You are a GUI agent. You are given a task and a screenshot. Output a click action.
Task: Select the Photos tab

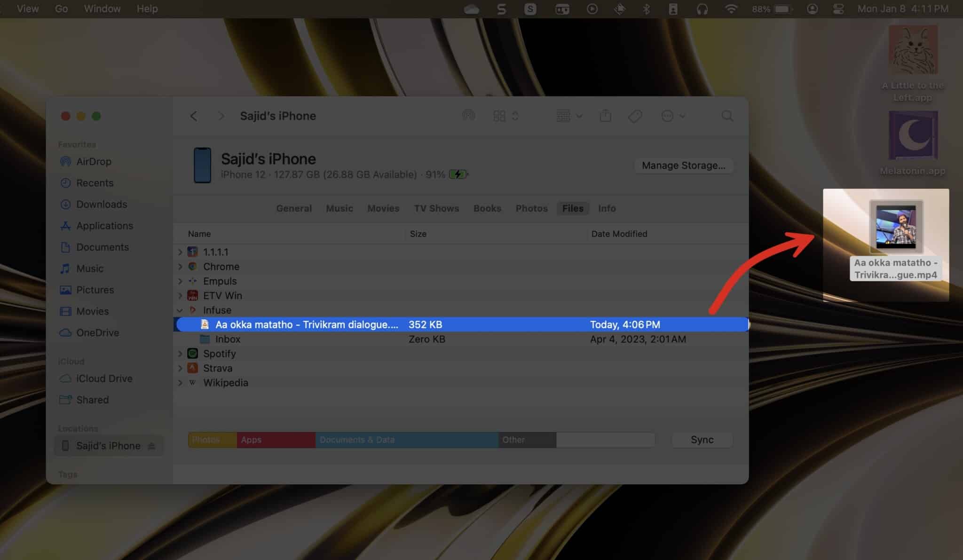[531, 208]
